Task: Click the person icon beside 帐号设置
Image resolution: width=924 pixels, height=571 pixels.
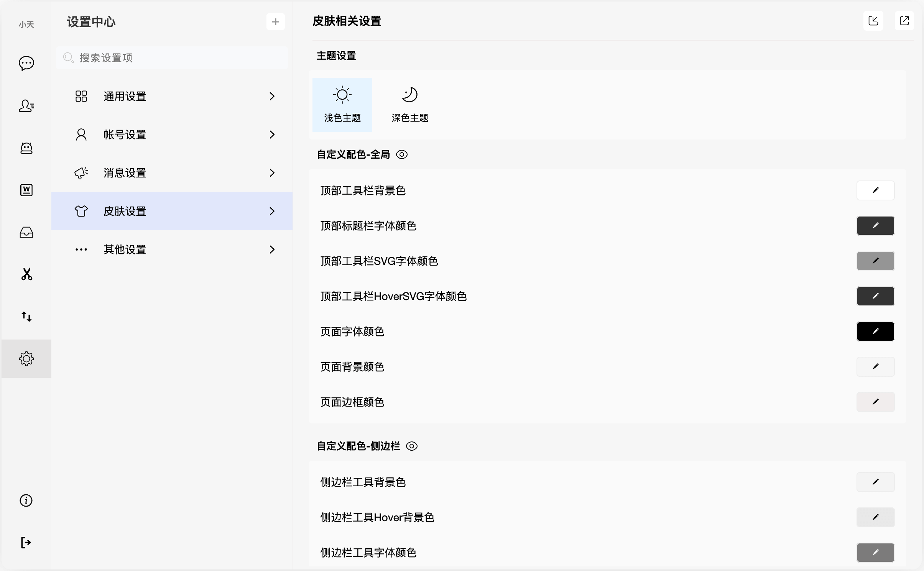Action: tap(81, 135)
